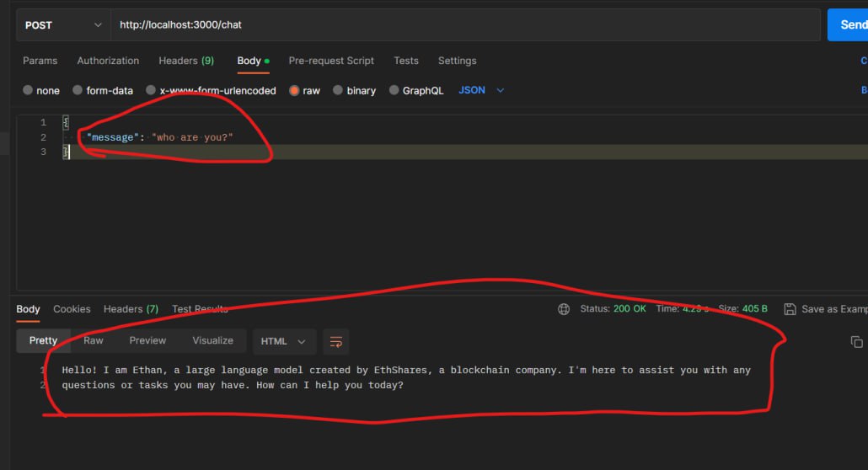Switch to request Headers (9) tab

(186, 61)
